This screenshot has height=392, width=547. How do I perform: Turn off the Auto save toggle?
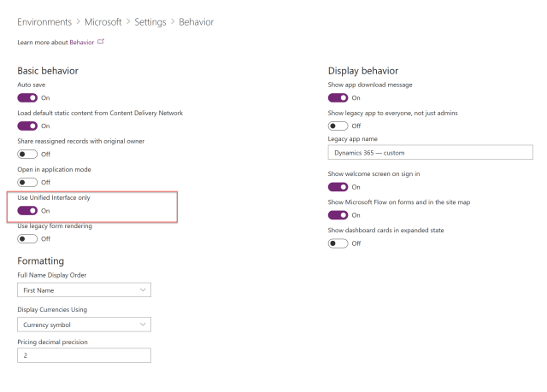[x=27, y=98]
